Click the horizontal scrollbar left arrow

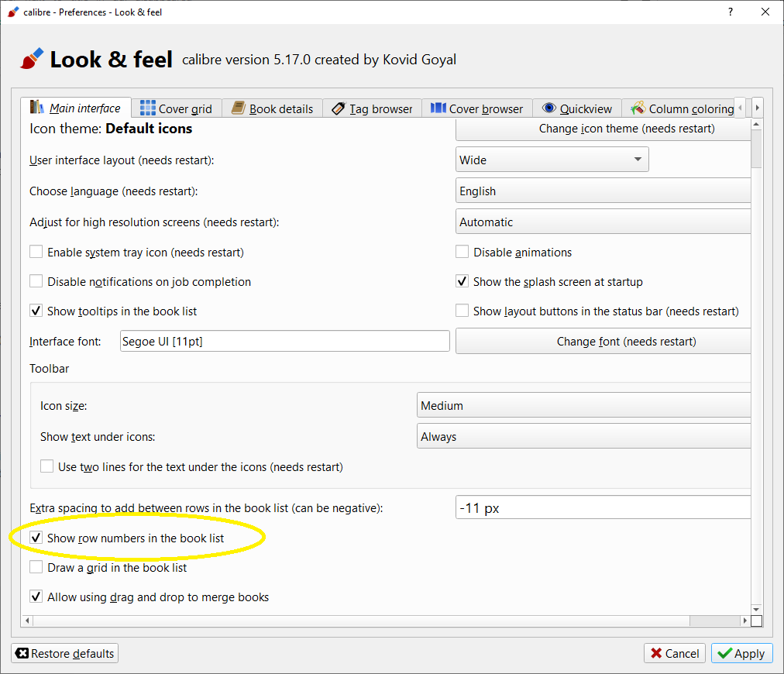click(x=27, y=621)
